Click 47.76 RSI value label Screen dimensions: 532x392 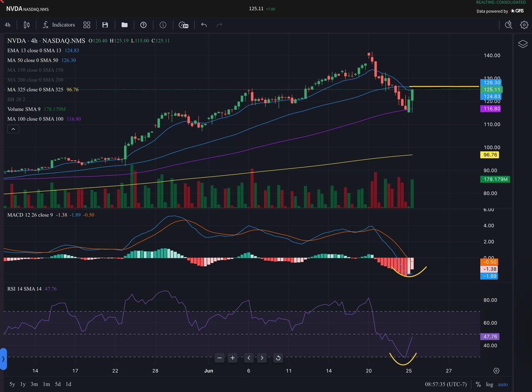click(x=489, y=337)
